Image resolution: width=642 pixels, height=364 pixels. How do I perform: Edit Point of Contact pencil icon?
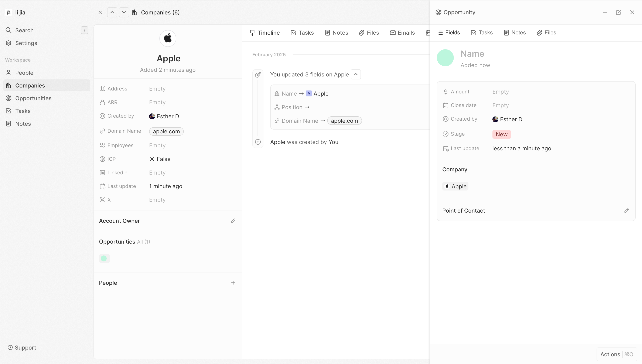pyautogui.click(x=626, y=210)
